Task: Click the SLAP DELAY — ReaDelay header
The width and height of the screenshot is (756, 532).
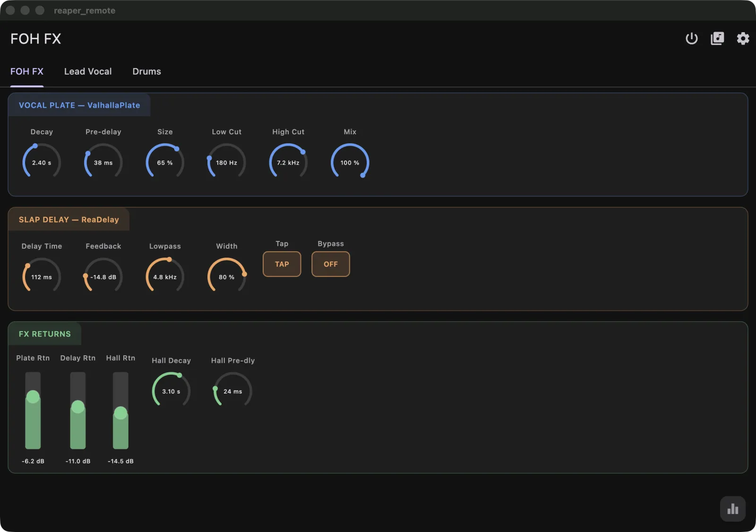Action: pos(69,220)
